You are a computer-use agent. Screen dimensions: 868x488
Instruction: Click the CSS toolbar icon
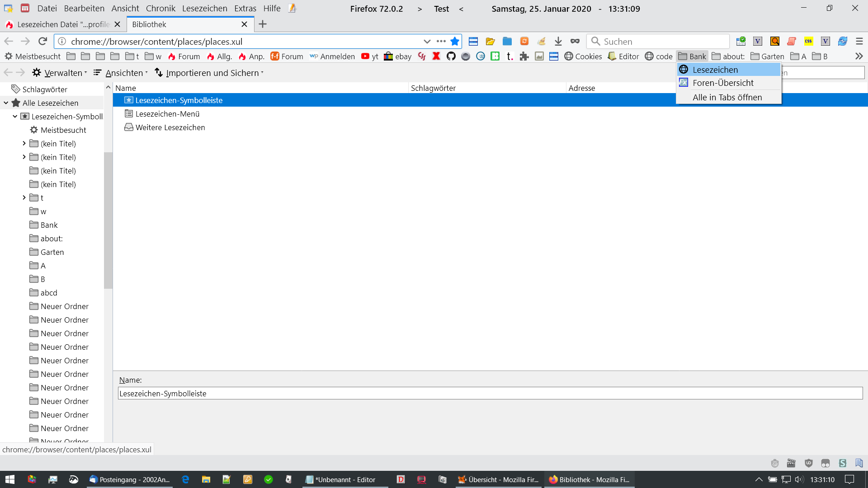(x=808, y=42)
